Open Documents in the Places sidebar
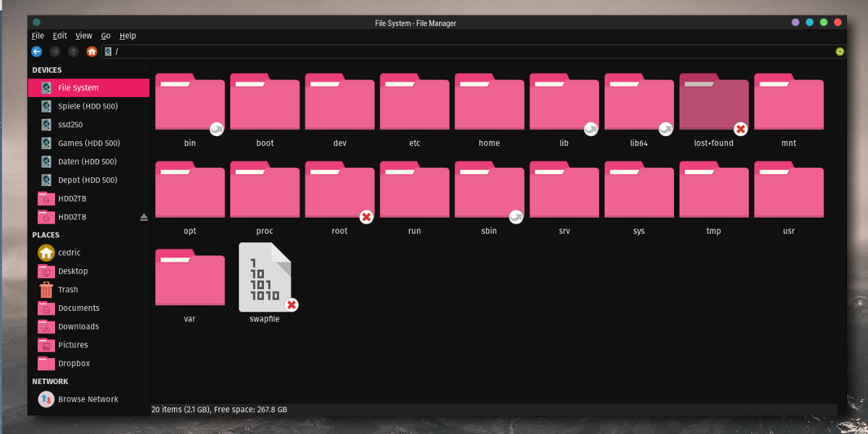868x434 pixels. (x=89, y=308)
